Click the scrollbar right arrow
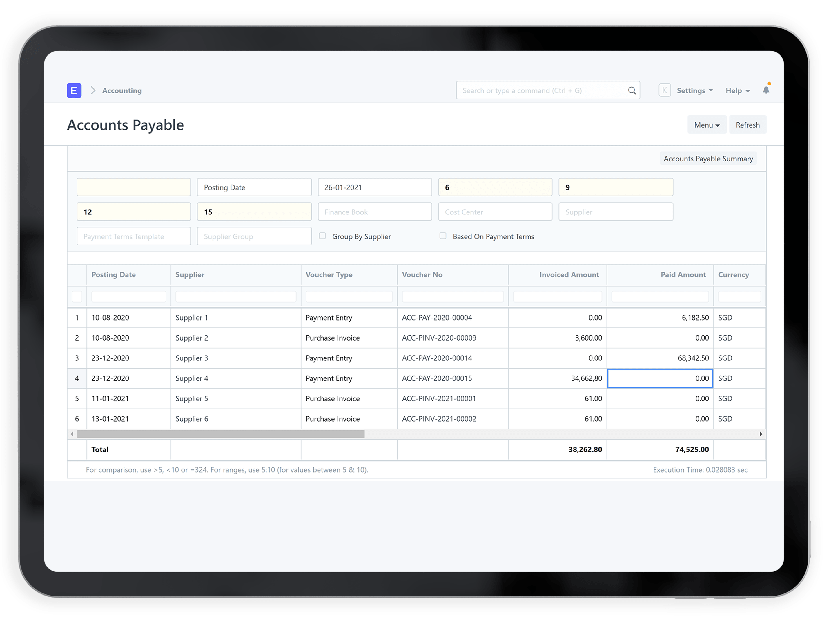The width and height of the screenshot is (840, 630). pyautogui.click(x=761, y=434)
